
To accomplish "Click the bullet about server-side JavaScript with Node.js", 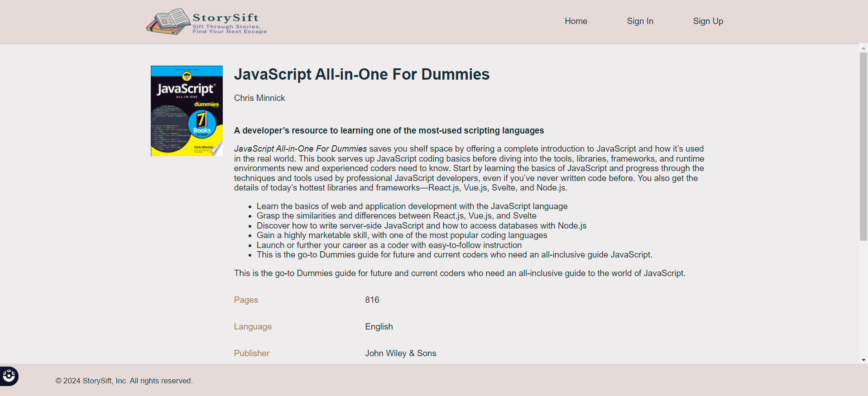I will 422,226.
